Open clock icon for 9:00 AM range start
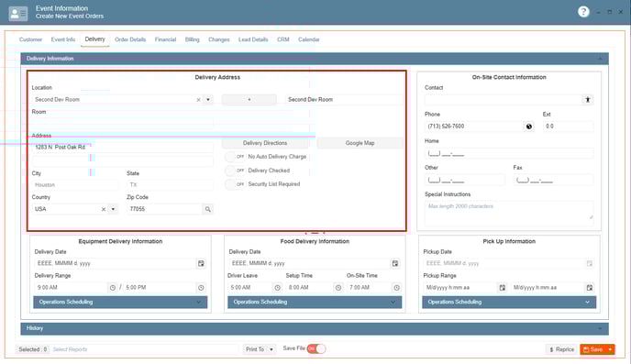 (112, 288)
